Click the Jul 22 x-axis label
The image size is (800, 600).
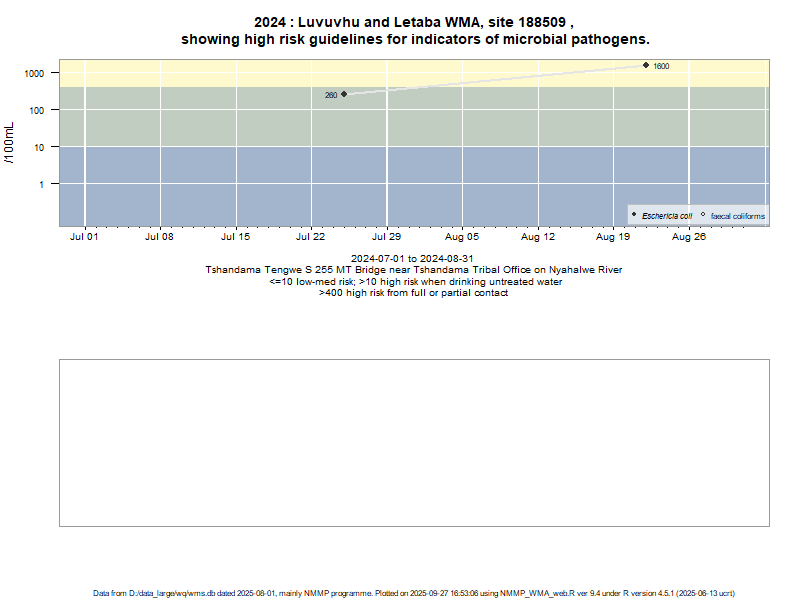311,238
